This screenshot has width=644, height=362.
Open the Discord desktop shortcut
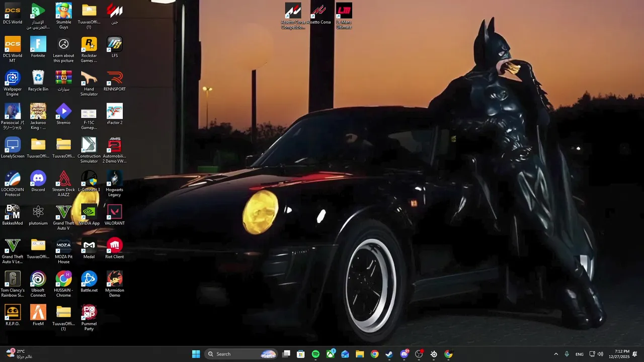(x=38, y=181)
